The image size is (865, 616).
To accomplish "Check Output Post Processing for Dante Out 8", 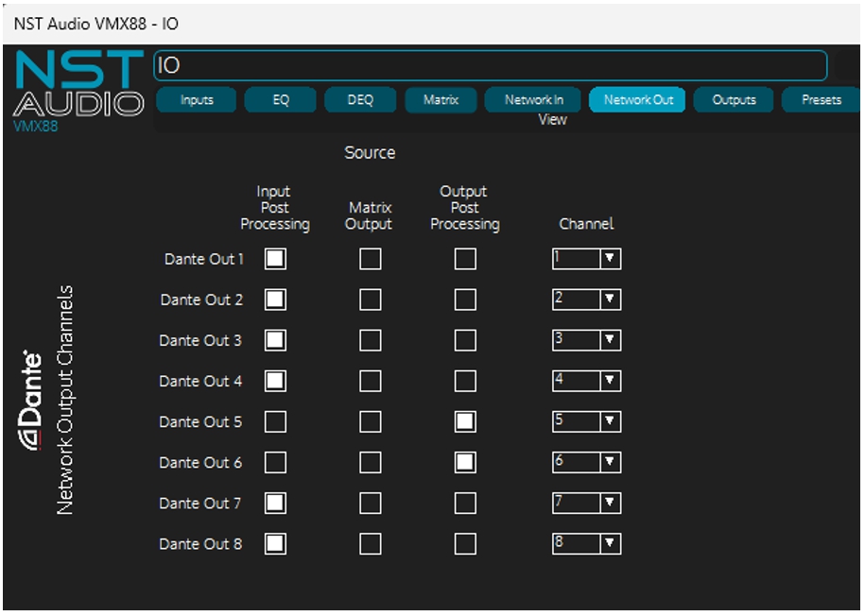I will (465, 544).
